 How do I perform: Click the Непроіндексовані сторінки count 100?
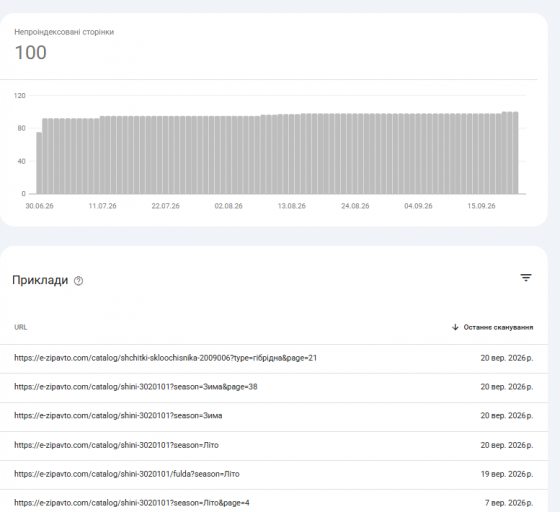[31, 52]
